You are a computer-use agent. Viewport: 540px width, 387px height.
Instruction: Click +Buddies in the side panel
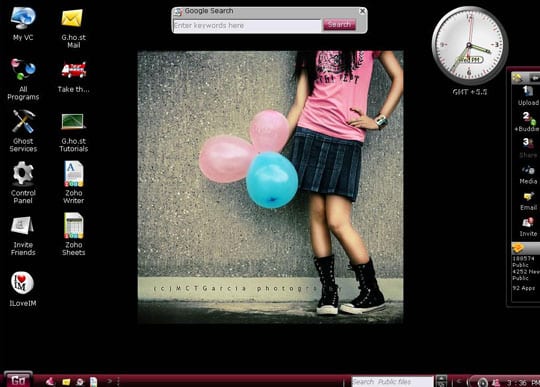pos(527,122)
